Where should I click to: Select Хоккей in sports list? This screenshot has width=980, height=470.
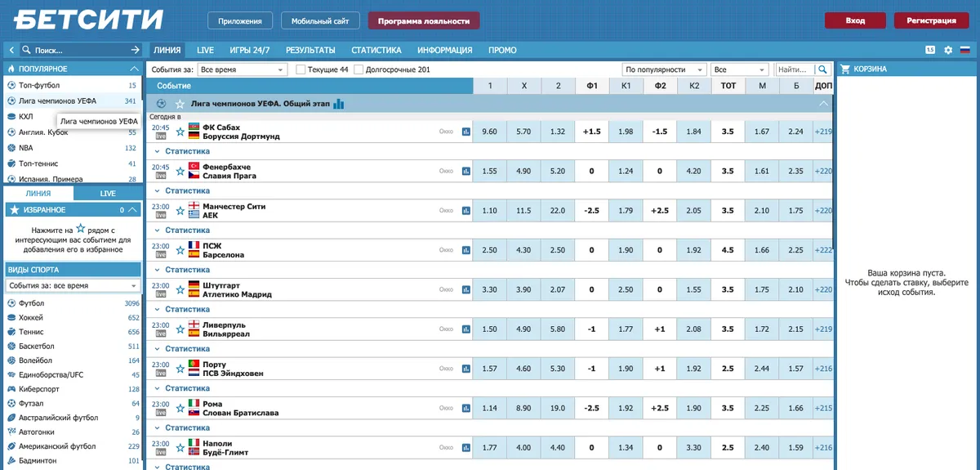[73, 318]
